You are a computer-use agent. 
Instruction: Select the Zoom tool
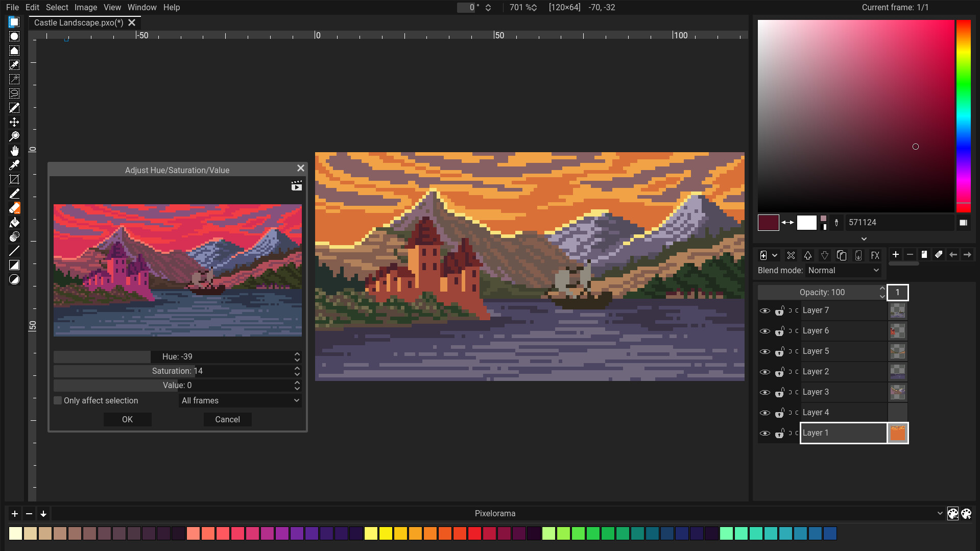point(14,136)
